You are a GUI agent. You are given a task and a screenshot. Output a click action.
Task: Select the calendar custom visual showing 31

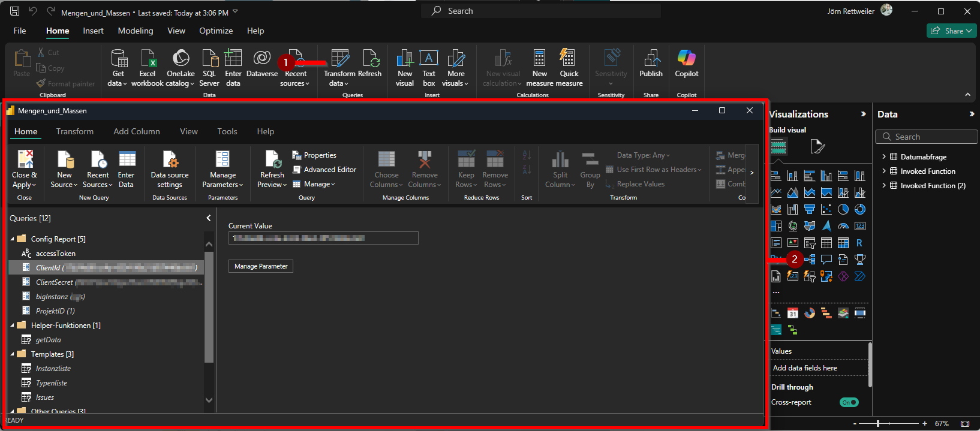pyautogui.click(x=793, y=313)
